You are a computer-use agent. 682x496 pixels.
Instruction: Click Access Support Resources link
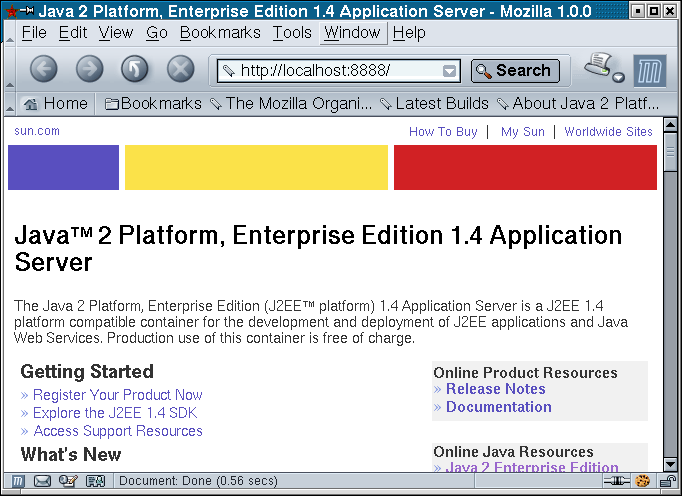coord(118,431)
